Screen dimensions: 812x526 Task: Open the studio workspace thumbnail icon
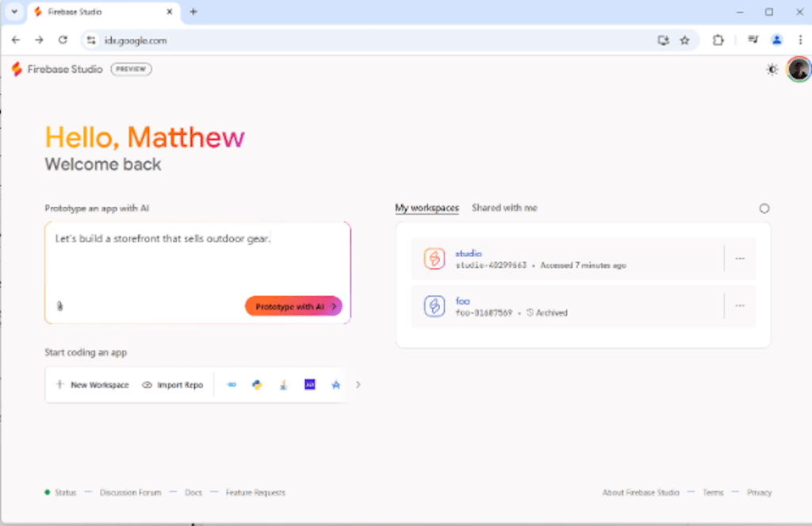click(x=433, y=259)
